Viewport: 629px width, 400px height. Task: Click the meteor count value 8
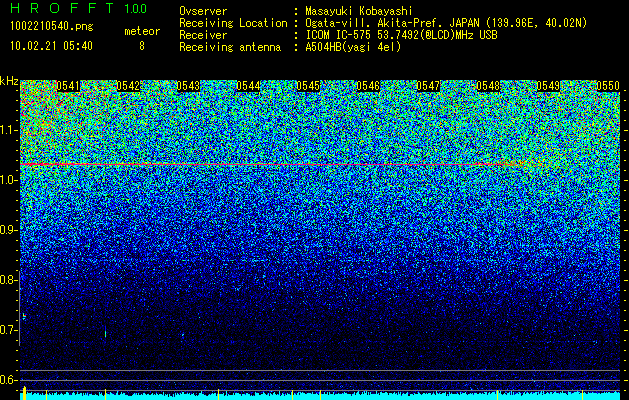tap(142, 46)
